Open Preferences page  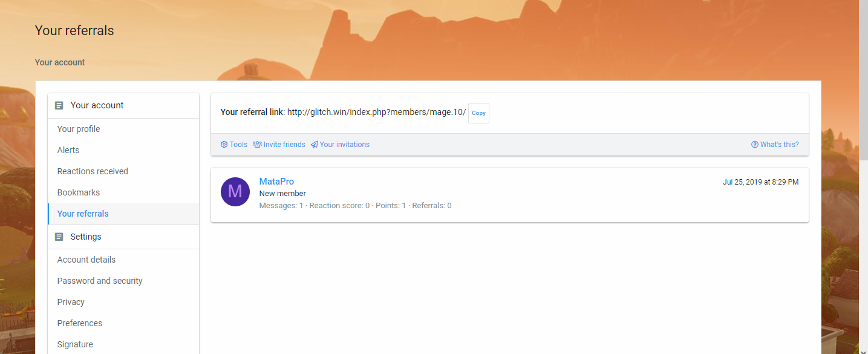[x=80, y=323]
